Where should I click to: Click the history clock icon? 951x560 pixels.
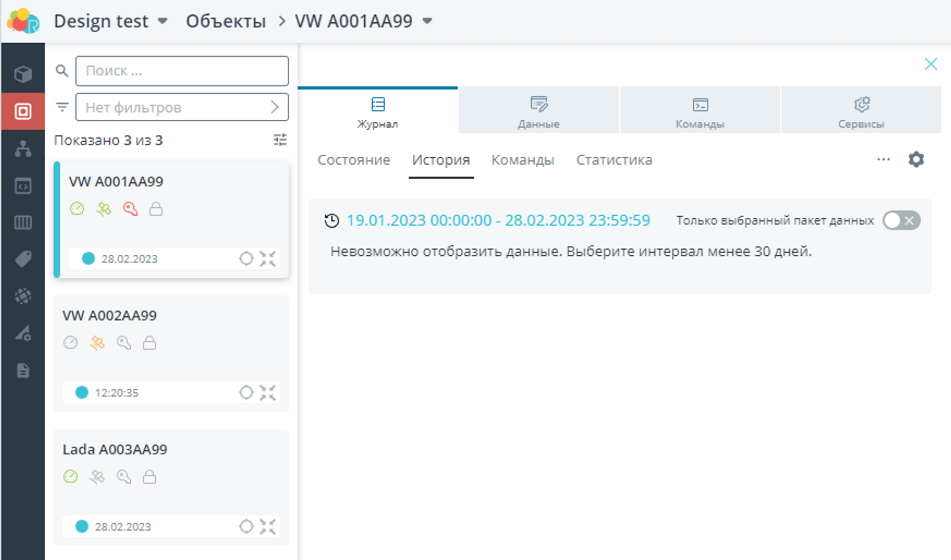click(331, 221)
